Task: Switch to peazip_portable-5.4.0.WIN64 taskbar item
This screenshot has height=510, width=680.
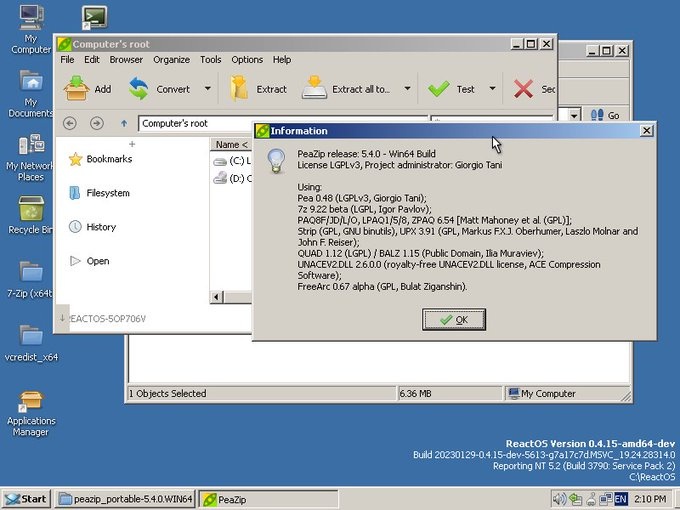Action: coord(125,499)
